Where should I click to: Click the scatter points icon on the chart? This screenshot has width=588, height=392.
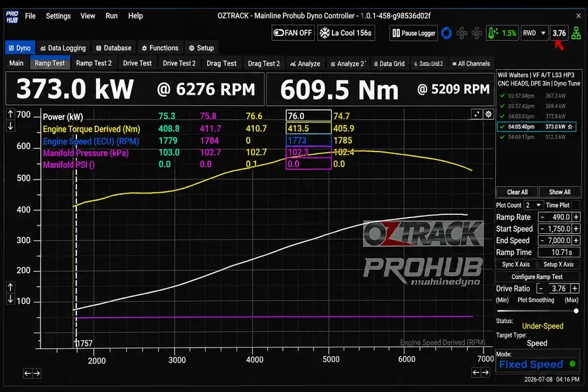[477, 114]
